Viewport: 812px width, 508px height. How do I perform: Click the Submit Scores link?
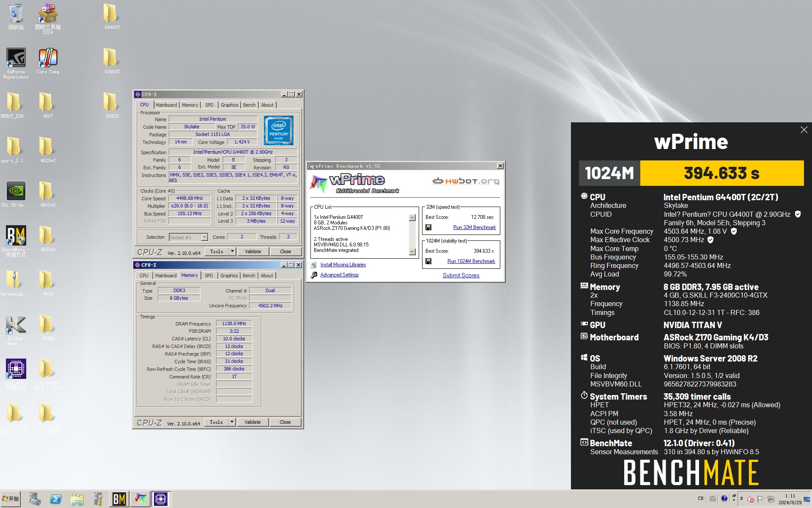[x=461, y=275]
